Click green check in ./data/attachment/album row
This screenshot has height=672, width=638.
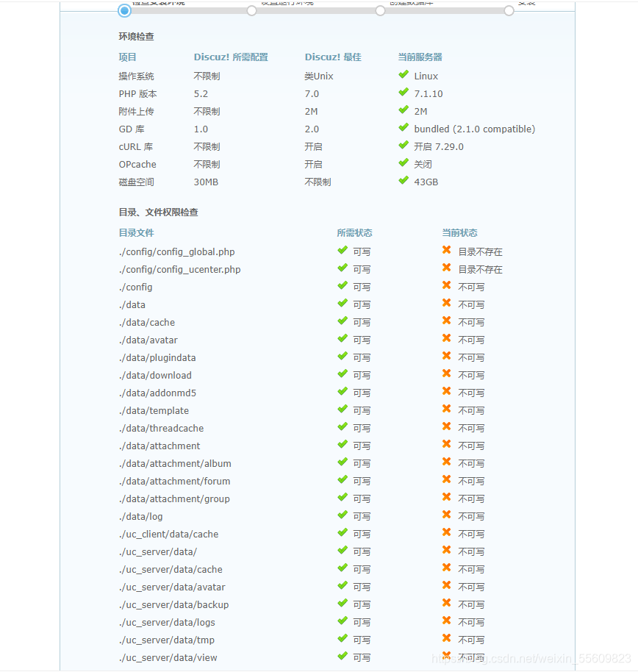(x=343, y=462)
